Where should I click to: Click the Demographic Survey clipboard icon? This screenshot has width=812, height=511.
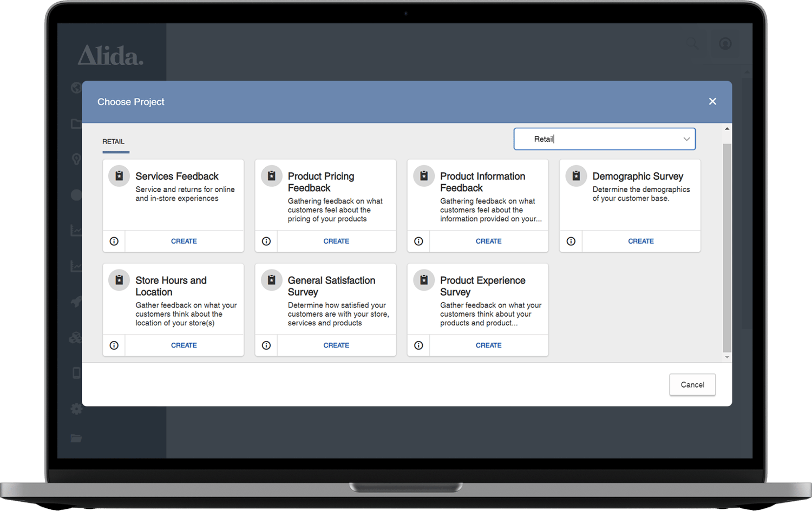(x=576, y=176)
